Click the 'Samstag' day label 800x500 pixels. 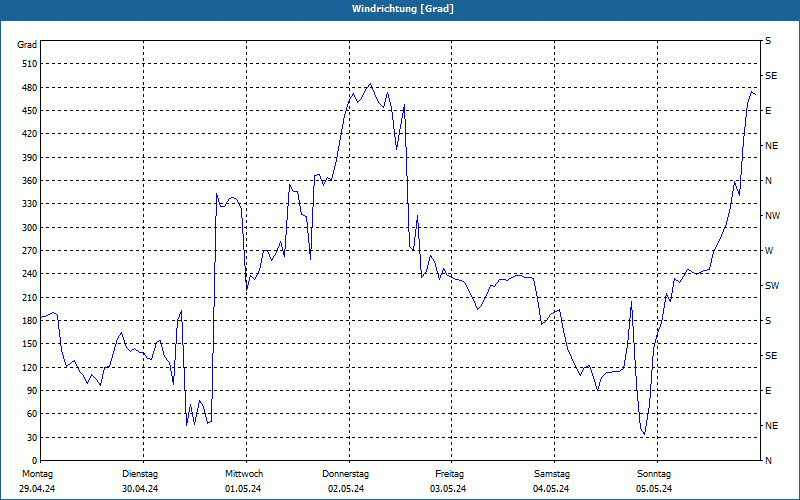[x=552, y=474]
